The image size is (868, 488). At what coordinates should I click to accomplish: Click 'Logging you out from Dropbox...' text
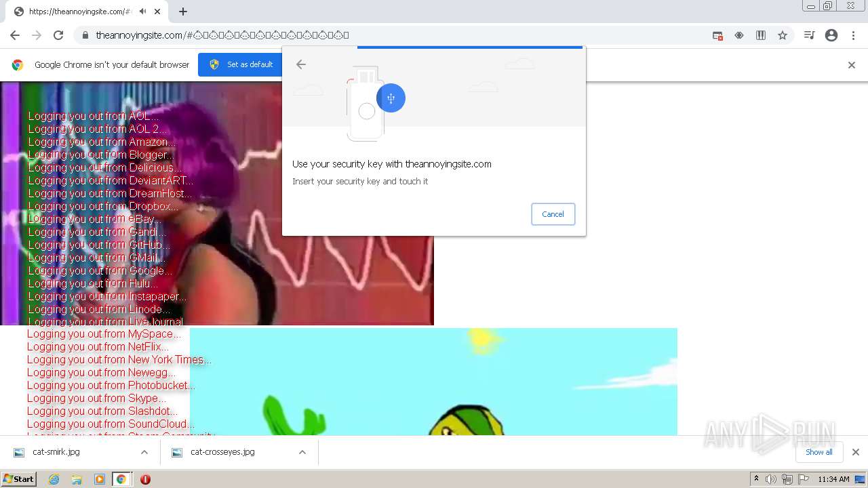(103, 206)
